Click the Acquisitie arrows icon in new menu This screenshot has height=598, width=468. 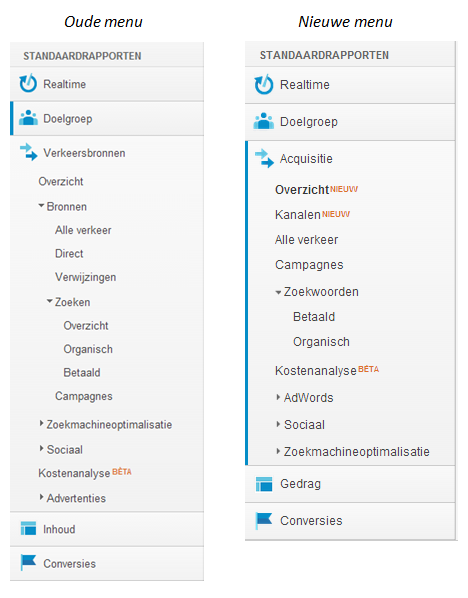click(x=264, y=158)
